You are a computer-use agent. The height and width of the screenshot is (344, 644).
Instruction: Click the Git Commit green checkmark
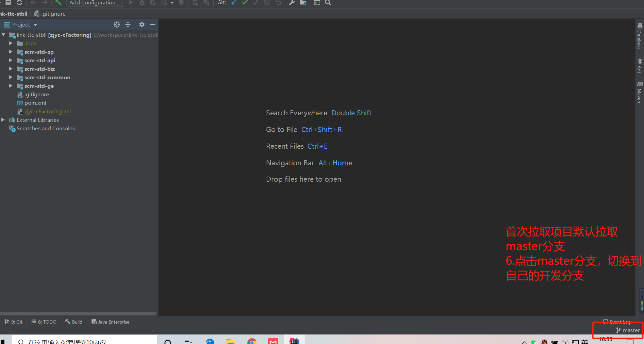tap(245, 2)
